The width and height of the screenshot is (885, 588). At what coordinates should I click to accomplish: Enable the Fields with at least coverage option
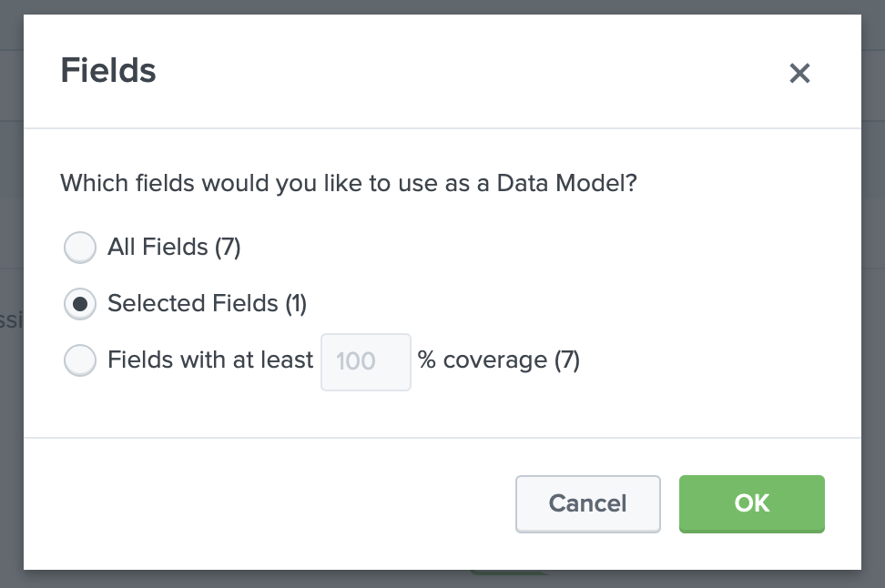pyautogui.click(x=80, y=360)
